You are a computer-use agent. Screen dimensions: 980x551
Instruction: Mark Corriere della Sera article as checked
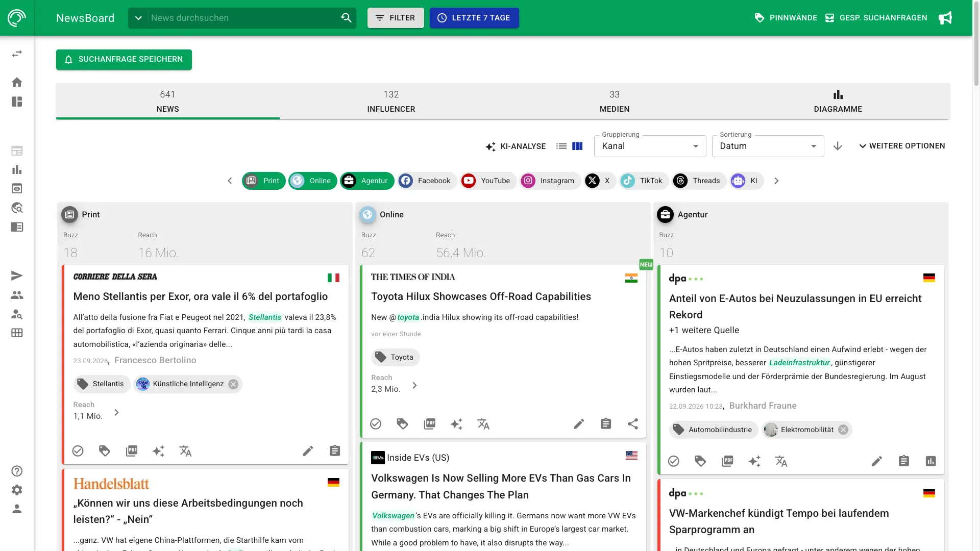[x=78, y=451]
